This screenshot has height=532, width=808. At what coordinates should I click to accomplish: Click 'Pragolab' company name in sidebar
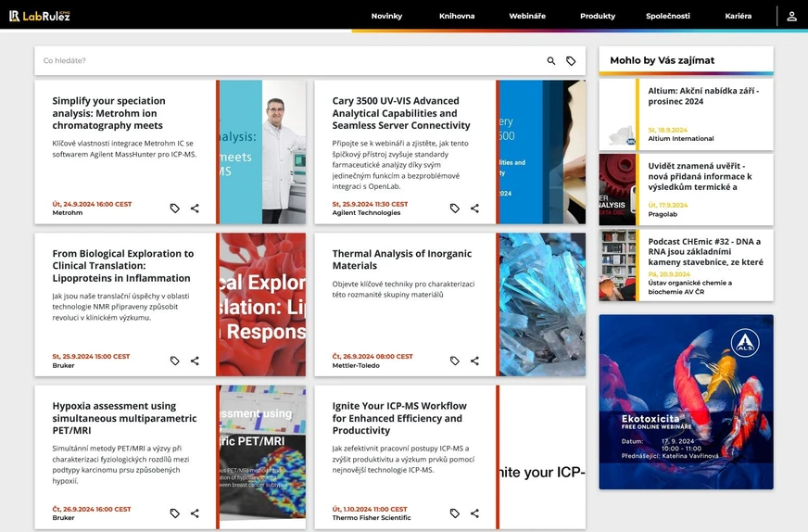click(663, 214)
